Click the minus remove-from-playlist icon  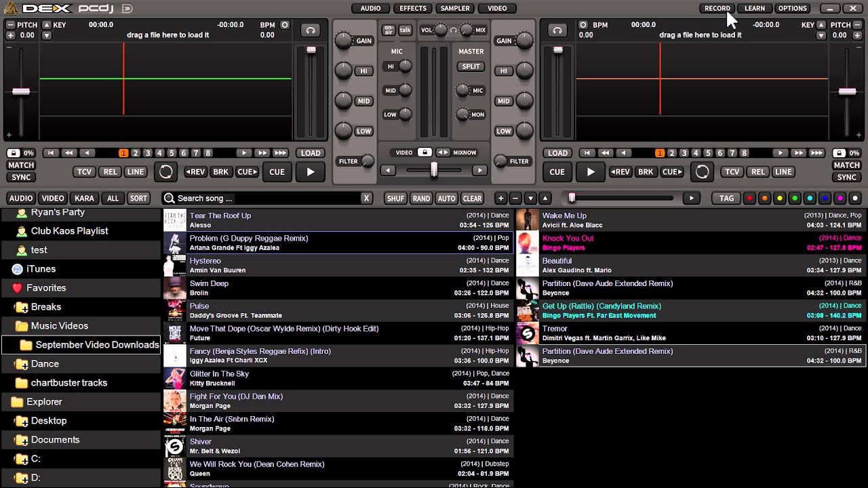point(515,199)
